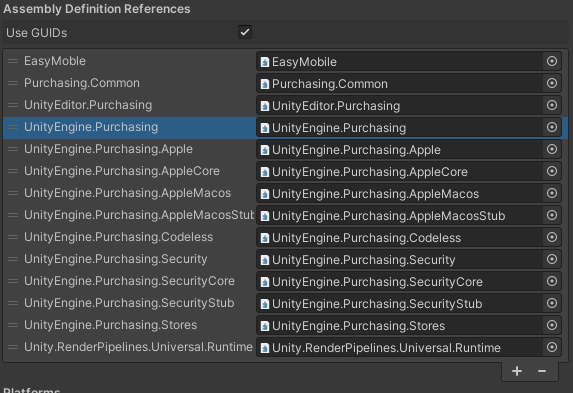Select the UnityEngine.Purchasing.Stores row label
573x393 pixels.
[x=110, y=325]
